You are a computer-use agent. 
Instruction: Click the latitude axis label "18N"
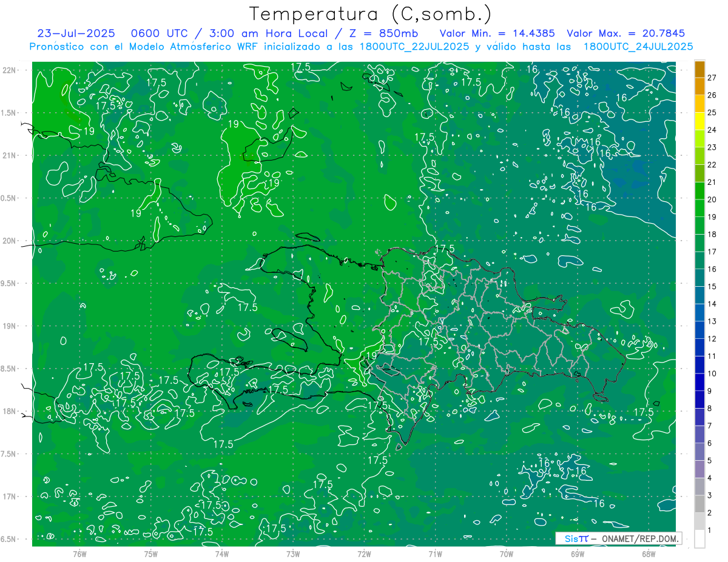click(x=10, y=411)
